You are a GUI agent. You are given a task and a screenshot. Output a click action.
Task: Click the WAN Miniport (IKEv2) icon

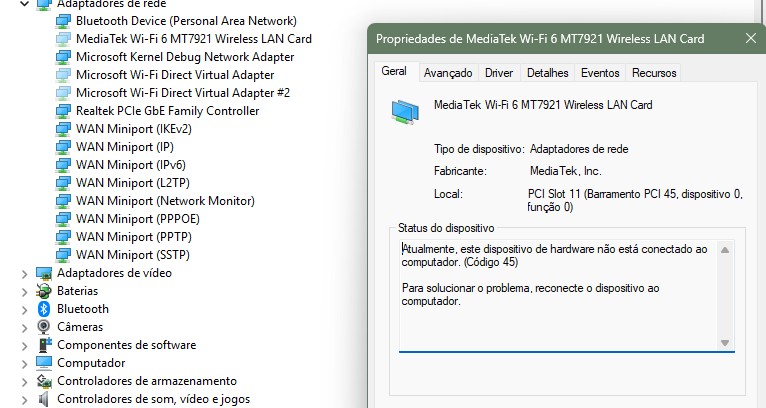point(63,129)
